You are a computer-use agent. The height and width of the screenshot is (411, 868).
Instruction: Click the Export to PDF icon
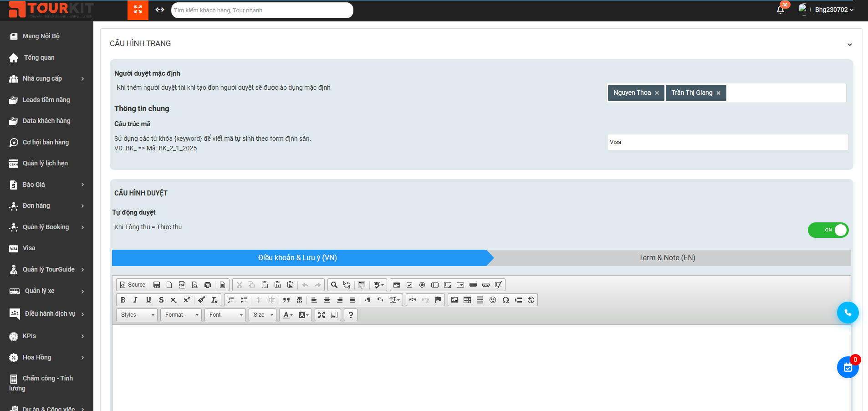(x=182, y=285)
